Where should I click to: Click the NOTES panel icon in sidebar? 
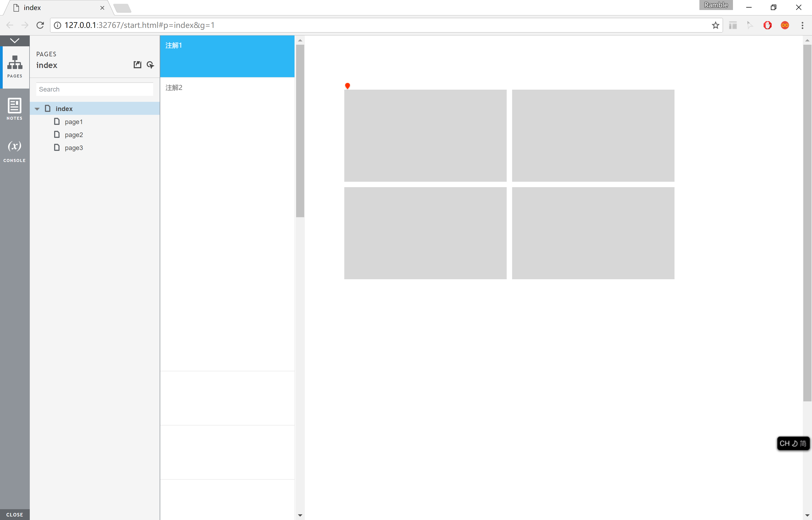coord(14,108)
